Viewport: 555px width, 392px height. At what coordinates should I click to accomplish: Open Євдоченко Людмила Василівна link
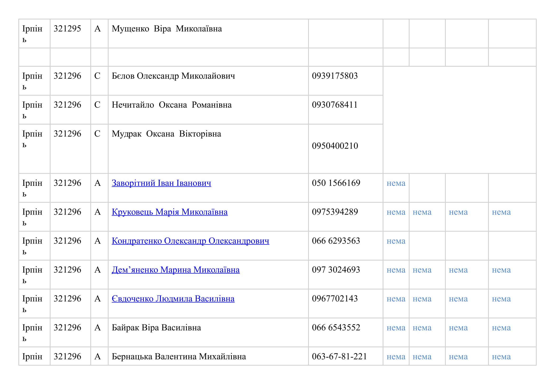pyautogui.click(x=173, y=299)
